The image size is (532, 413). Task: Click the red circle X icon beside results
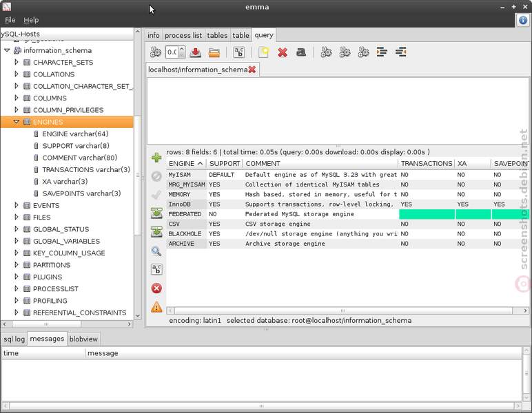(156, 288)
